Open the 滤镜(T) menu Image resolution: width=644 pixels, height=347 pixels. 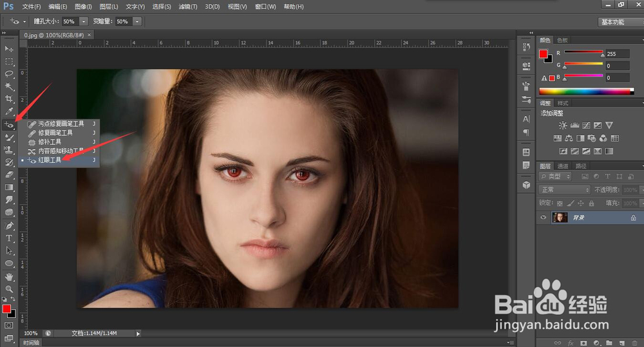tap(188, 6)
